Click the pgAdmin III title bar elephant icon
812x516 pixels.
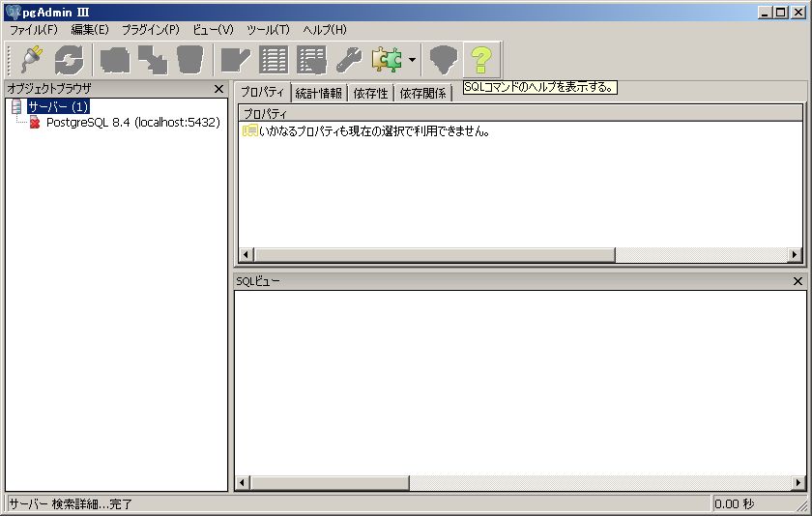[x=13, y=12]
